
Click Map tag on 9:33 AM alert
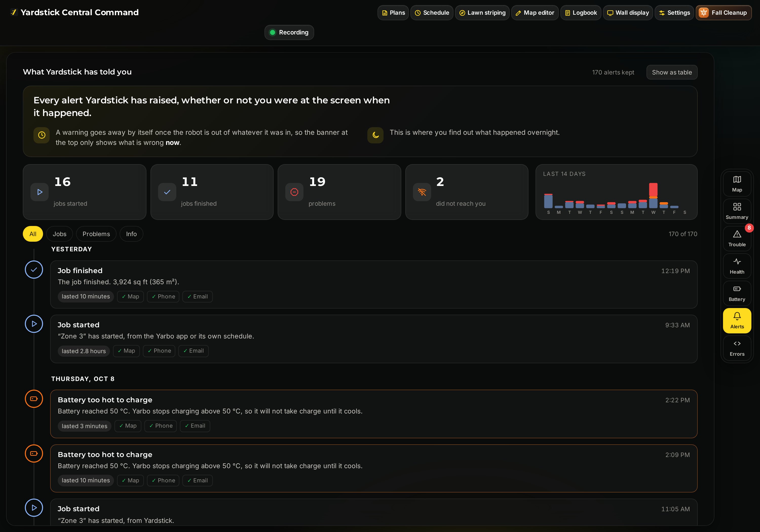point(126,351)
